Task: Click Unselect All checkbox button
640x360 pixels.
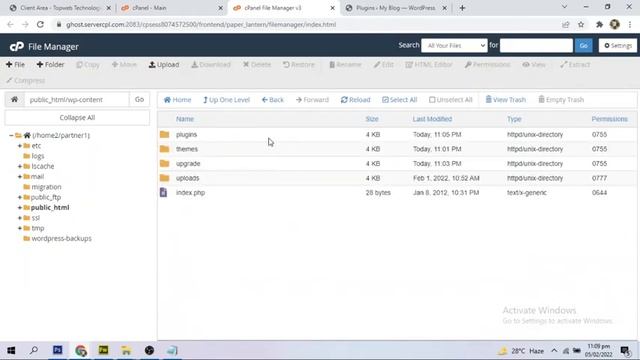Action: click(451, 100)
